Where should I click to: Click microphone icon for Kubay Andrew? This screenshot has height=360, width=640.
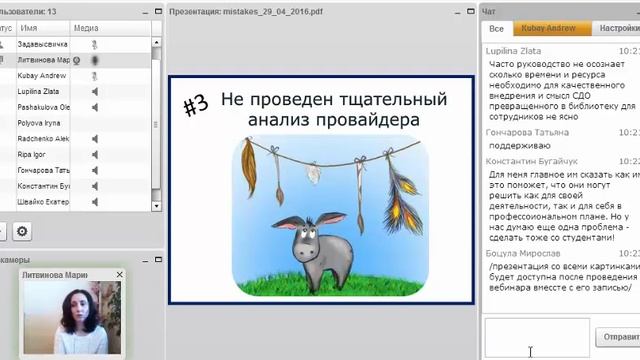pos(94,76)
